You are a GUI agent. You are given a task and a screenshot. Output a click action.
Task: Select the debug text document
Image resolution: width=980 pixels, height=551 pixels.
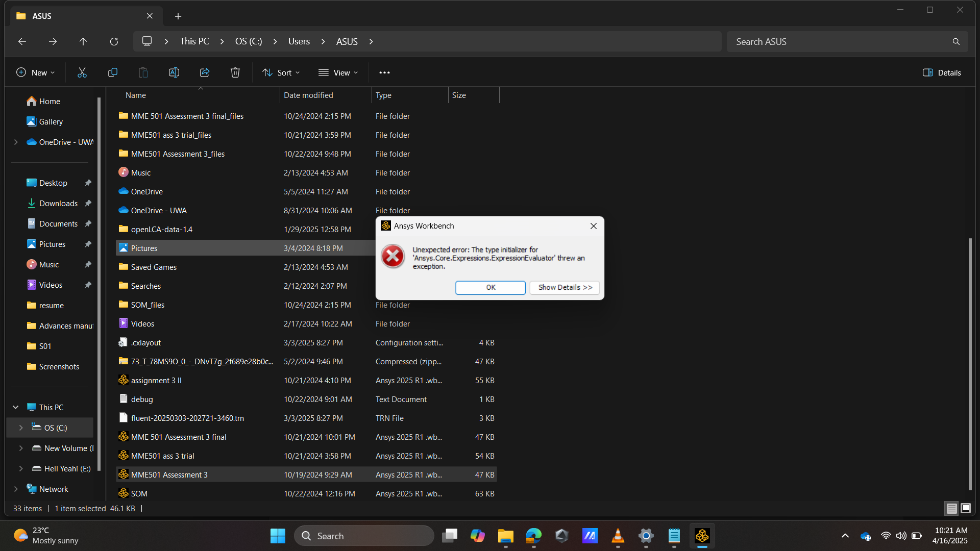pyautogui.click(x=306, y=399)
